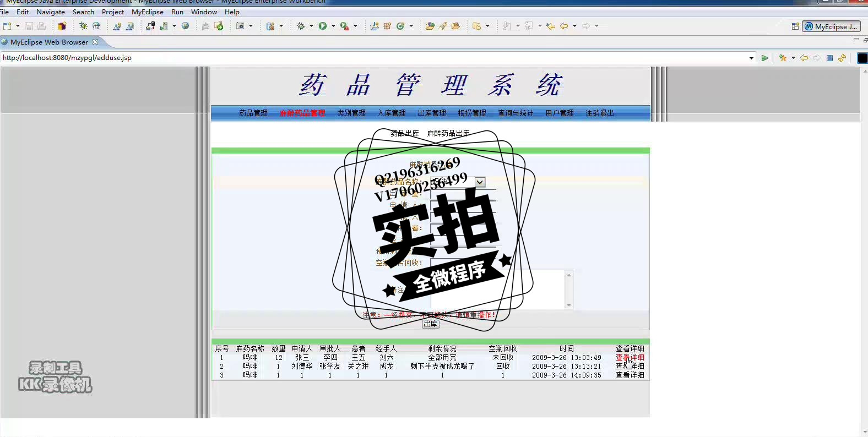Open the External Tools dropdown arrow
The width and height of the screenshot is (868, 437).
(355, 26)
